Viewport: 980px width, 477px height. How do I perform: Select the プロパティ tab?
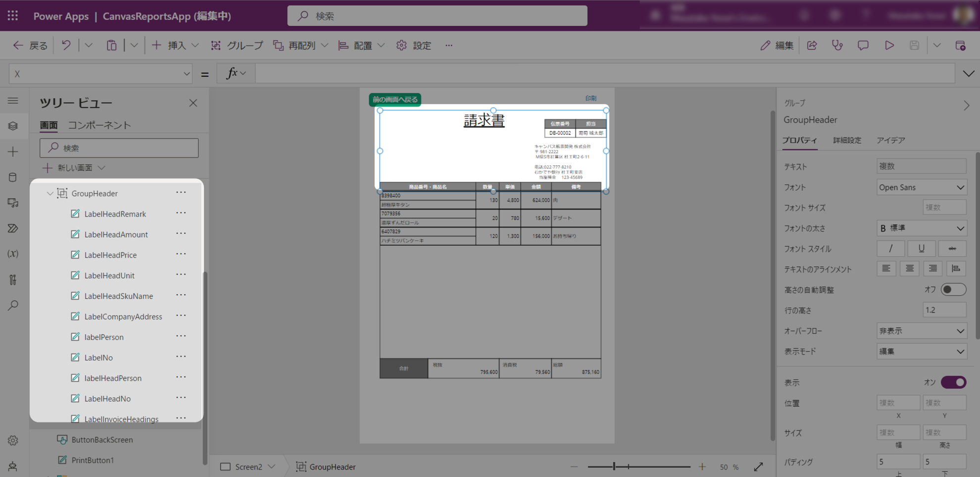[x=800, y=141]
